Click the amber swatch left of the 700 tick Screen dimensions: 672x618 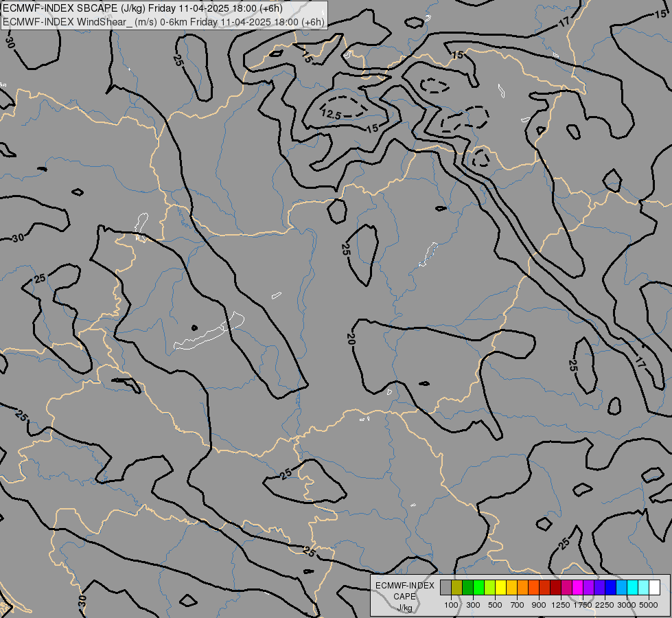[511, 587]
